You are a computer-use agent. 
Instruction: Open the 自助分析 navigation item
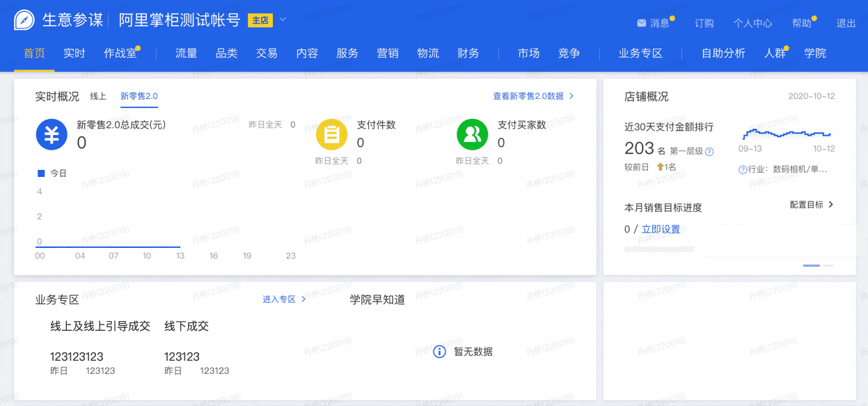[723, 53]
